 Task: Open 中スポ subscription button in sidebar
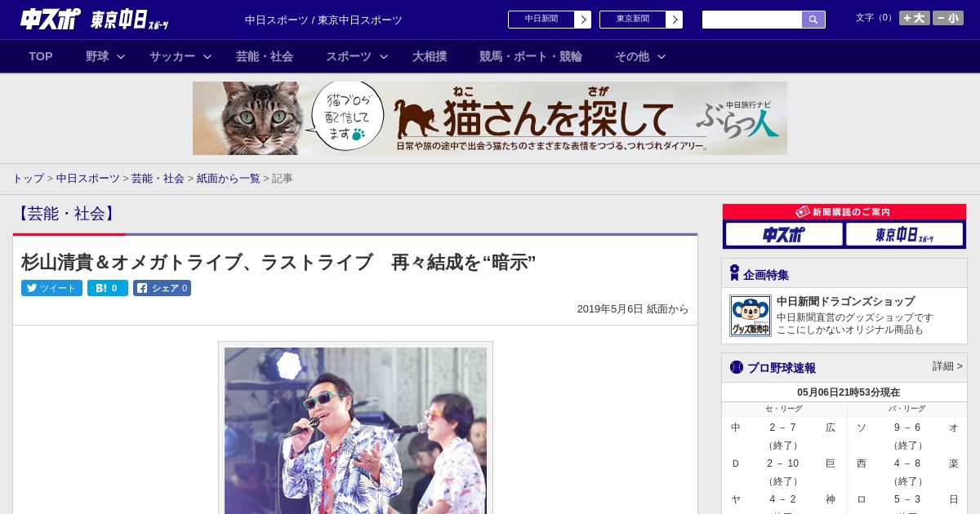coord(784,235)
